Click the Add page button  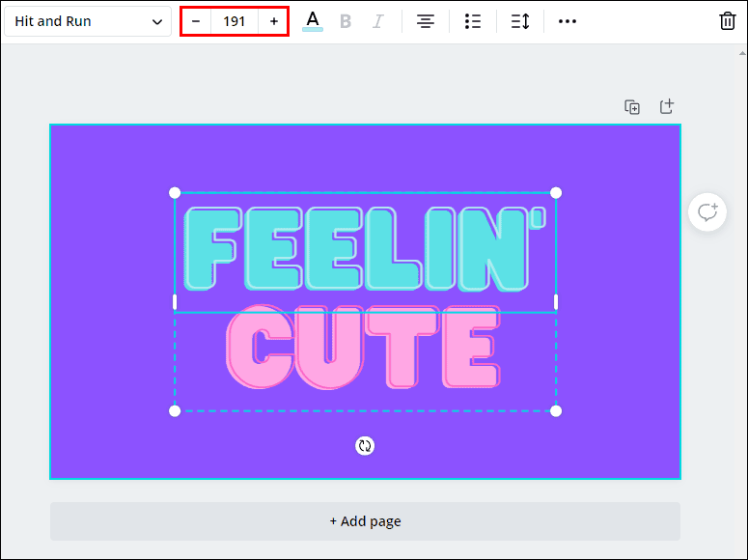click(x=366, y=521)
